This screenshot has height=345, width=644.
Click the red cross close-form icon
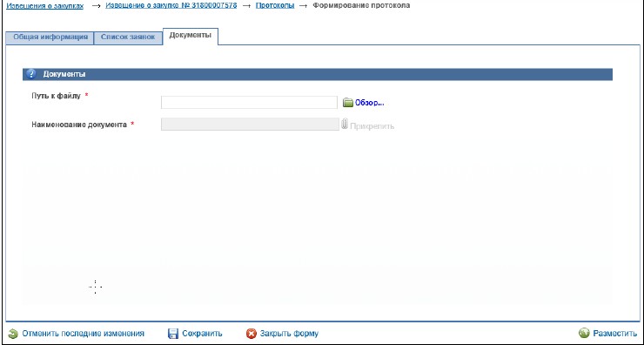click(x=251, y=334)
